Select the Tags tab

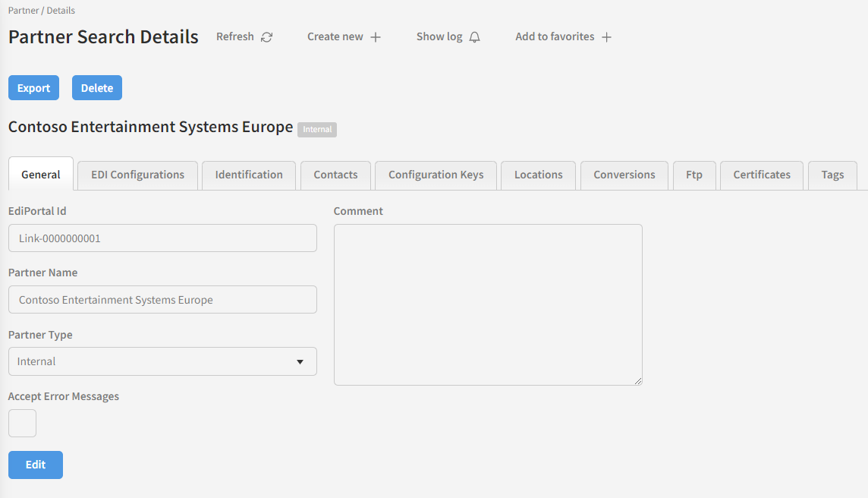tap(832, 175)
